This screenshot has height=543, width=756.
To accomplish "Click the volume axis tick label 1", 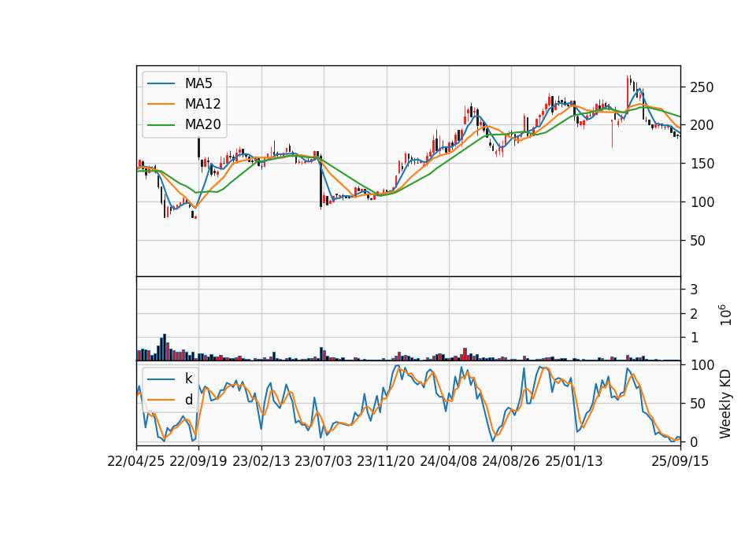I will [x=695, y=338].
